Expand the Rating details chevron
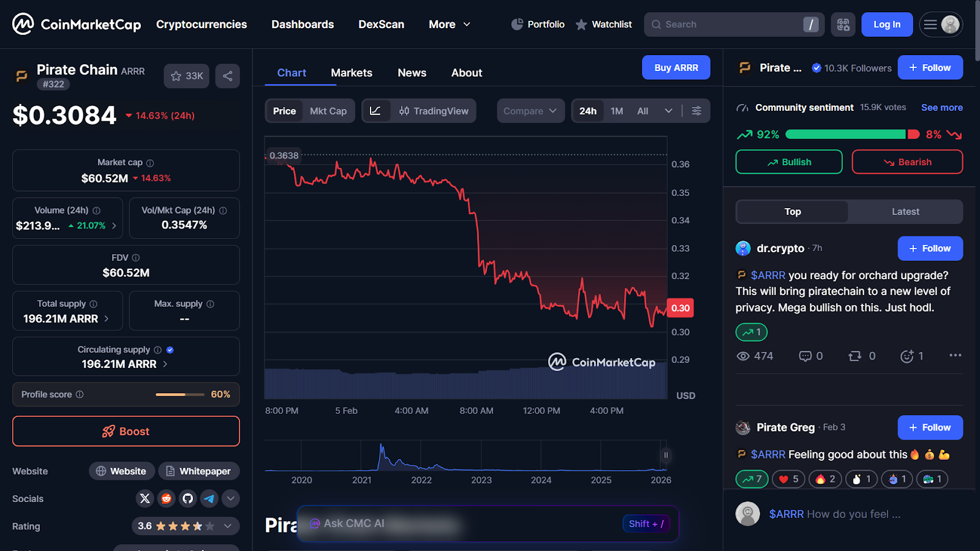This screenshot has width=980, height=551. tap(228, 526)
